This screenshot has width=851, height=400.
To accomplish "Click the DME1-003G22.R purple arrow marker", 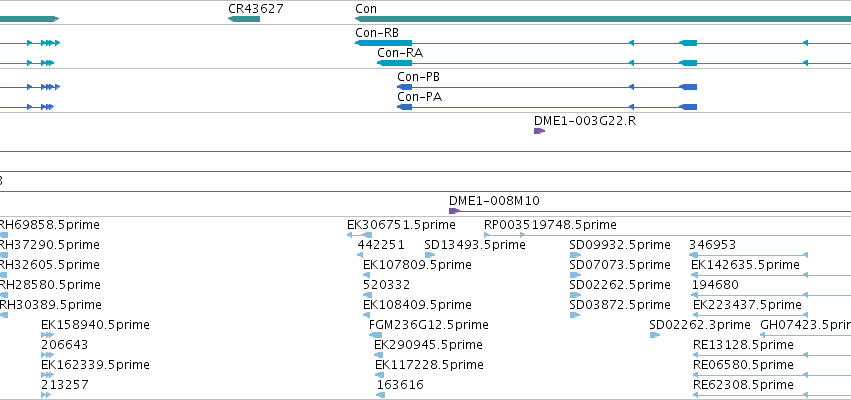I will 539,131.
